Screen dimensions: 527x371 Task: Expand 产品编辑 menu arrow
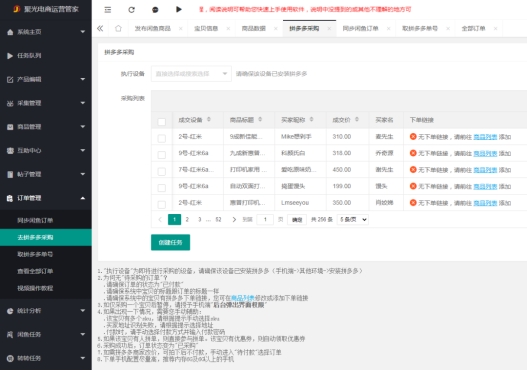tap(83, 79)
